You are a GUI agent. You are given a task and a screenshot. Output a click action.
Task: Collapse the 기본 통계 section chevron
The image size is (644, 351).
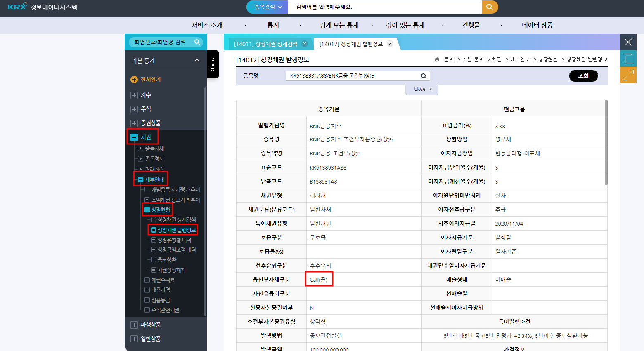click(x=197, y=60)
